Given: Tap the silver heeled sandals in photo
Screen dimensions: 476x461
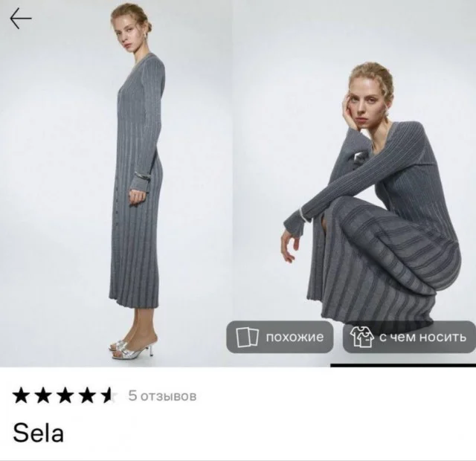Looking at the screenshot, I should coord(133,349).
